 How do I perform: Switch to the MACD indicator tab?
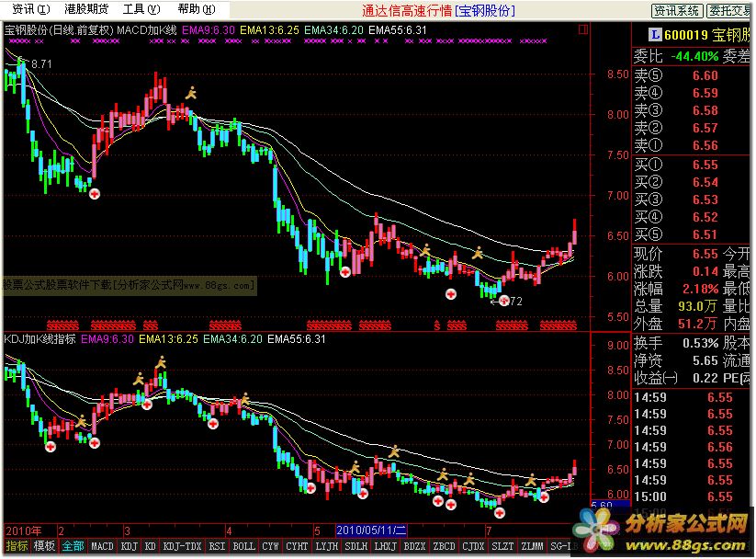102,546
